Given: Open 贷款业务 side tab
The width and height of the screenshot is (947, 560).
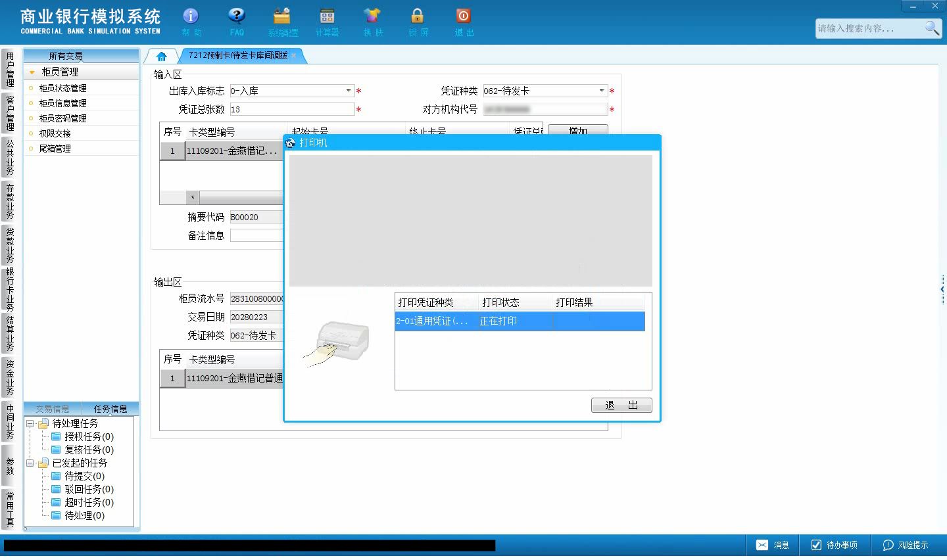Looking at the screenshot, I should (x=9, y=245).
